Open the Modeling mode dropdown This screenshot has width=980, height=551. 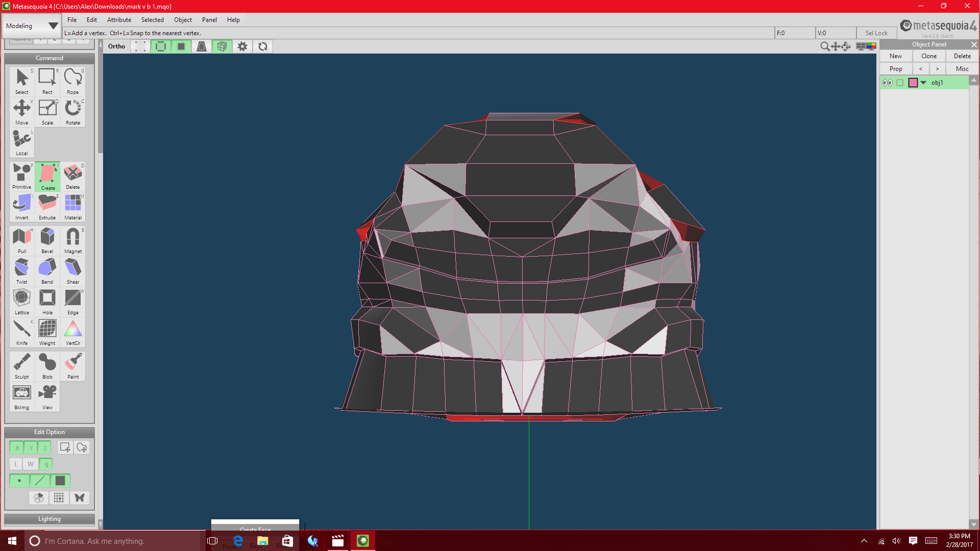click(32, 26)
